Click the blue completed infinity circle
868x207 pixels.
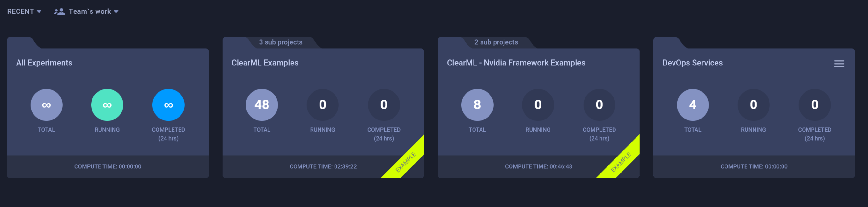168,105
